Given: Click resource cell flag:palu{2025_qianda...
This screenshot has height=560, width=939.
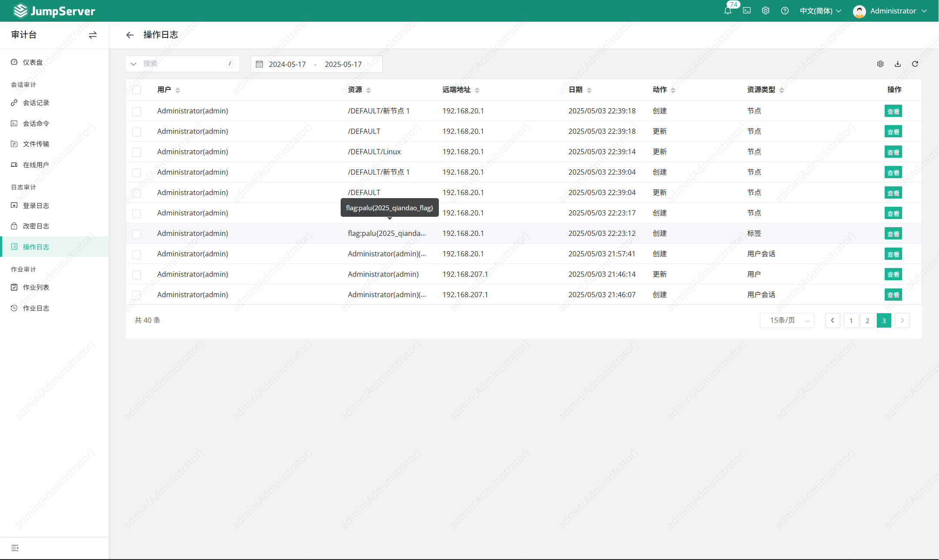Looking at the screenshot, I should (x=387, y=234).
